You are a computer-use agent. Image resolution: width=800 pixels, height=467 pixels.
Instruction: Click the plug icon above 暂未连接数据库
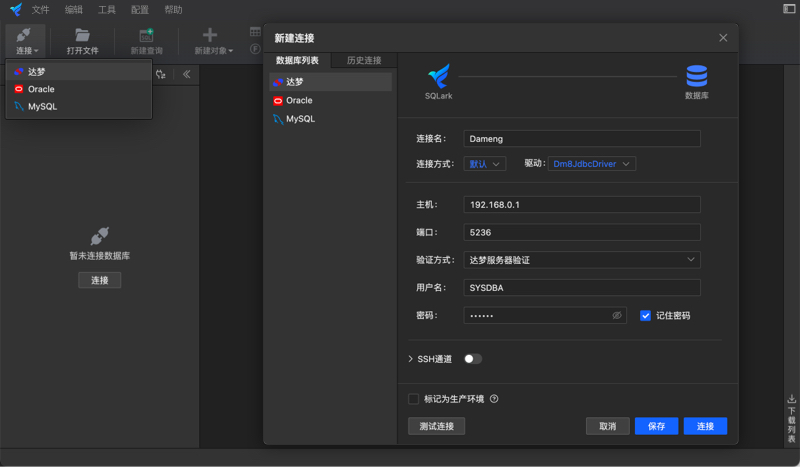99,236
